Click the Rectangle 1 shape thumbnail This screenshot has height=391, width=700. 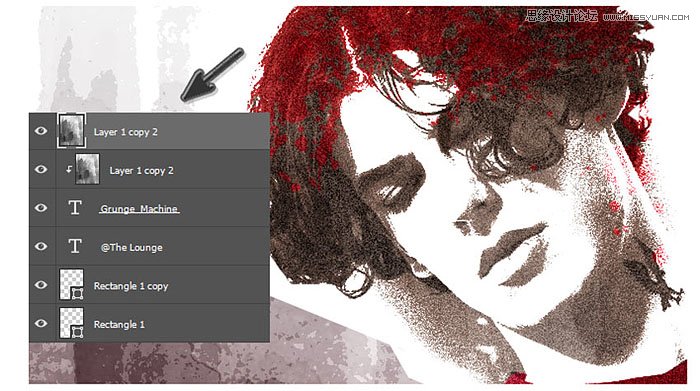71,323
